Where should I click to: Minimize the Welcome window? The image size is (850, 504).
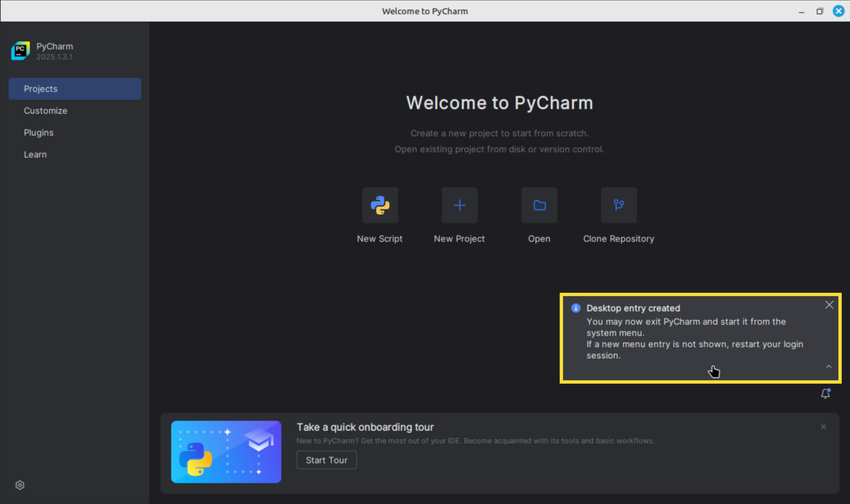[x=801, y=11]
